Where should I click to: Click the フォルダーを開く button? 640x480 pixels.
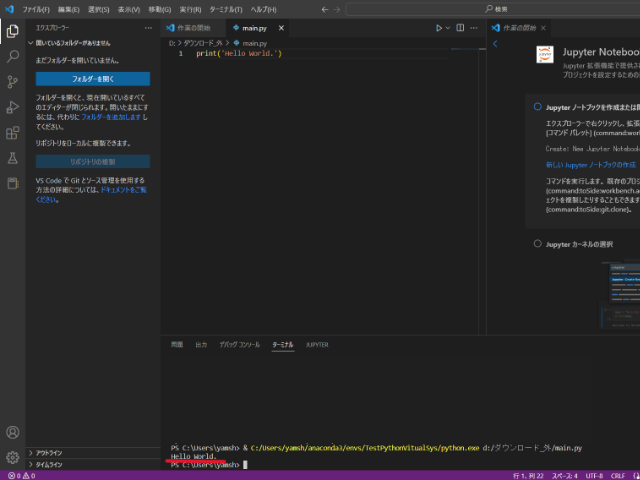[93, 79]
